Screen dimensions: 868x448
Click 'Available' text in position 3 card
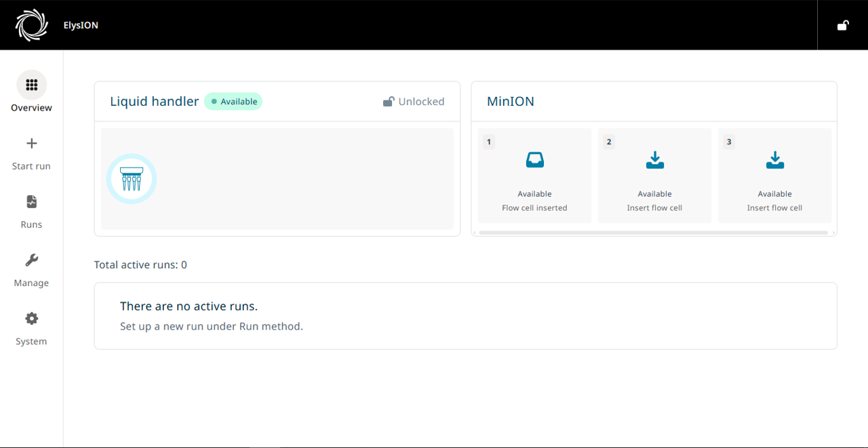[x=774, y=194]
